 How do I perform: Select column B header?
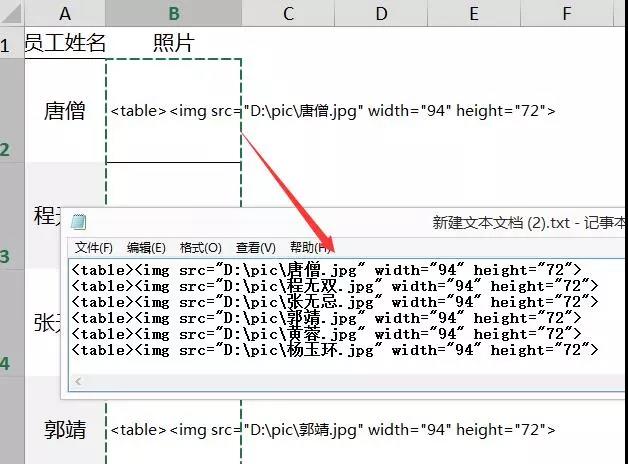tap(173, 13)
